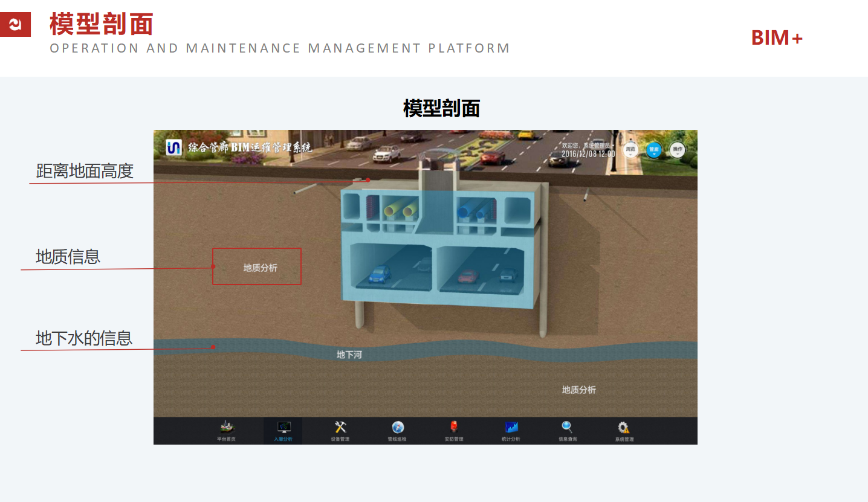The image size is (868, 502).
Task: Click the yellow pipes in the gallery
Action: pyautogui.click(x=400, y=210)
